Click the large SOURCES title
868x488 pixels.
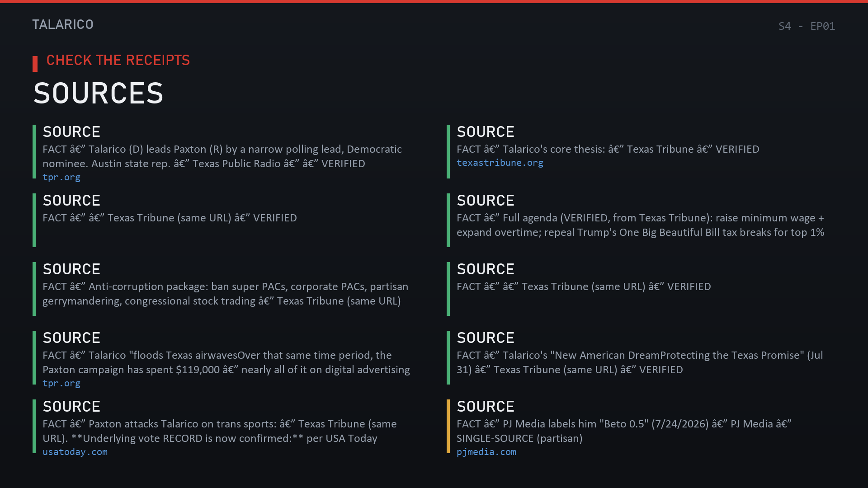point(98,93)
